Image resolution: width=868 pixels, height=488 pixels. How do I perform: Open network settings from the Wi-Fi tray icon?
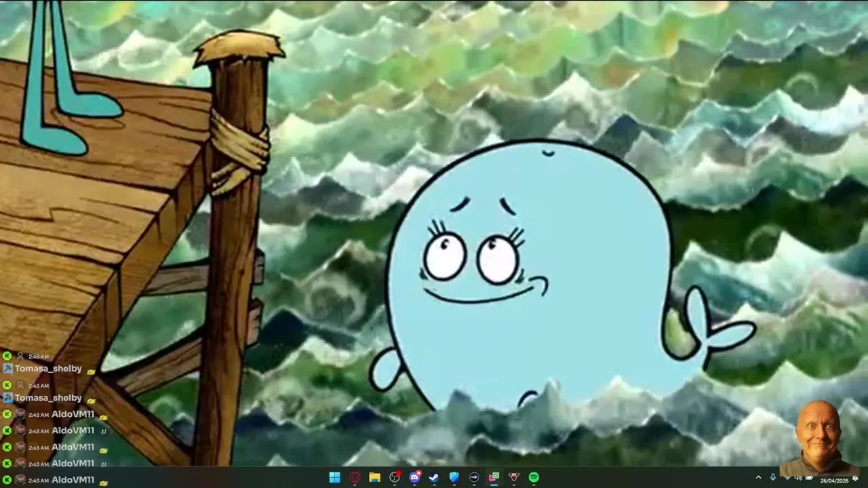click(788, 477)
